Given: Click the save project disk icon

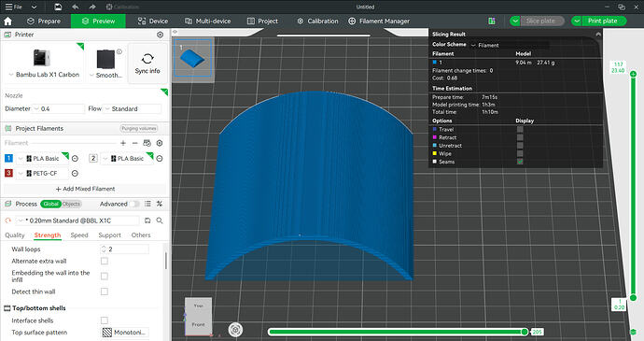Looking at the screenshot, I should [58, 7].
